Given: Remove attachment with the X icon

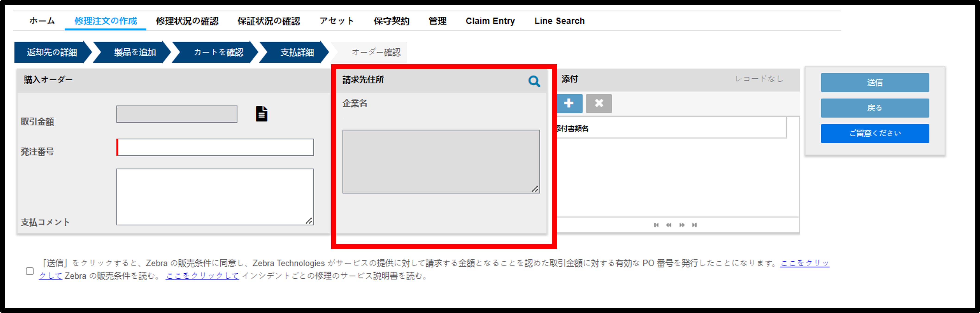Looking at the screenshot, I should [599, 104].
